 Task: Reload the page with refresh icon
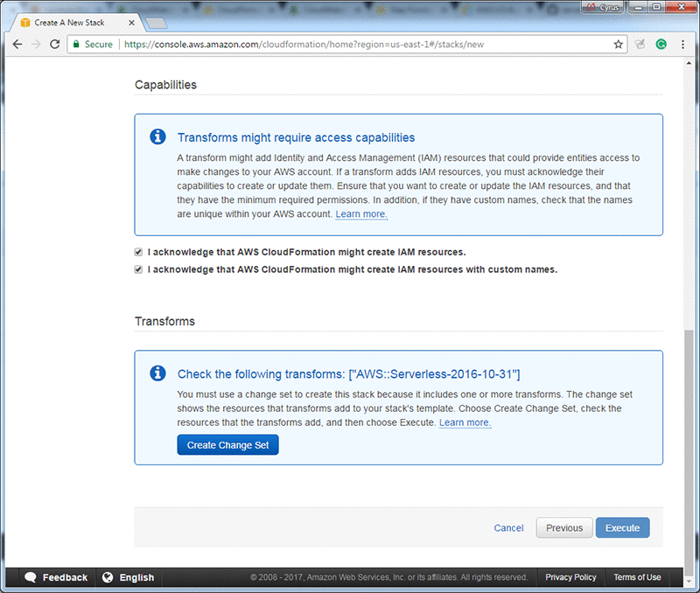coord(55,45)
